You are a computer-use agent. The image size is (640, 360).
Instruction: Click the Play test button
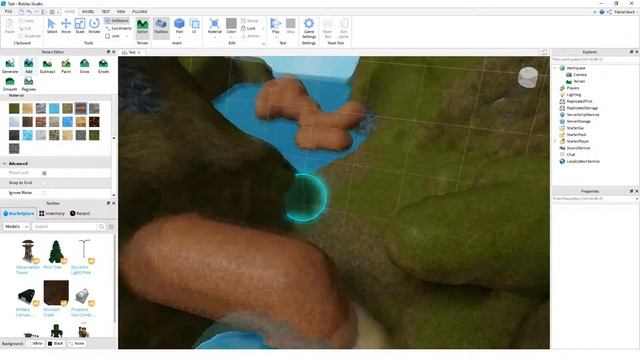click(x=276, y=25)
